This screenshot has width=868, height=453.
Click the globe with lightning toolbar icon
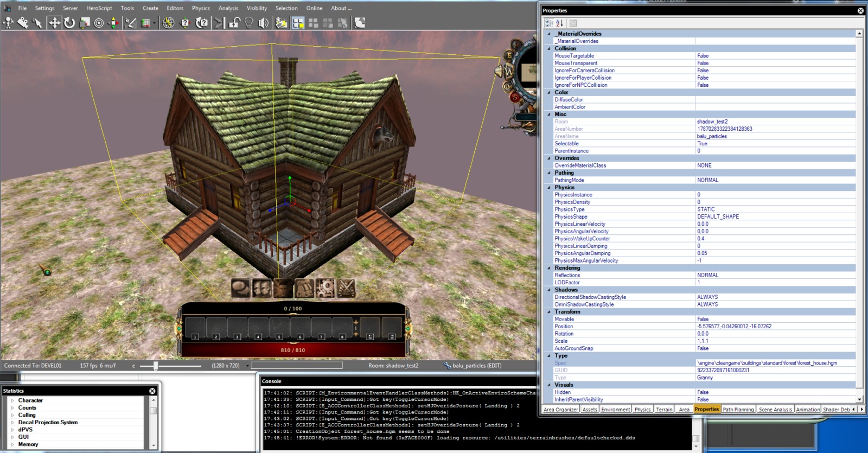click(x=169, y=23)
